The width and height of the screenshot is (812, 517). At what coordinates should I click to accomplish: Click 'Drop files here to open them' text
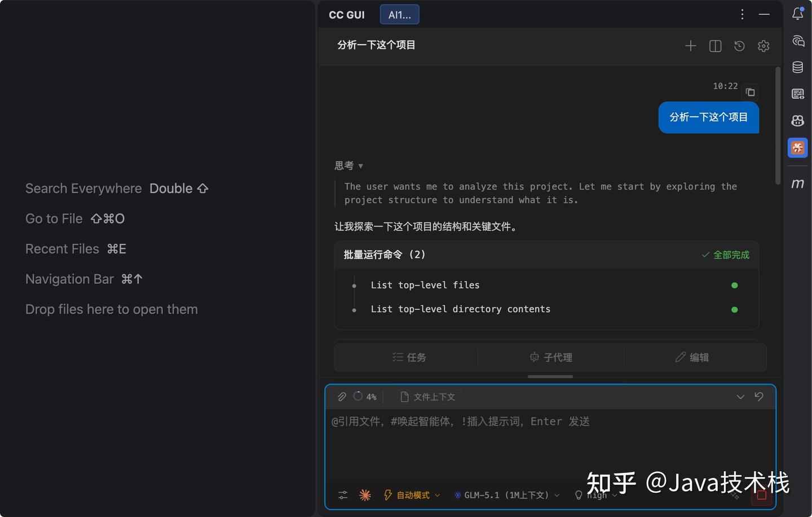point(112,309)
